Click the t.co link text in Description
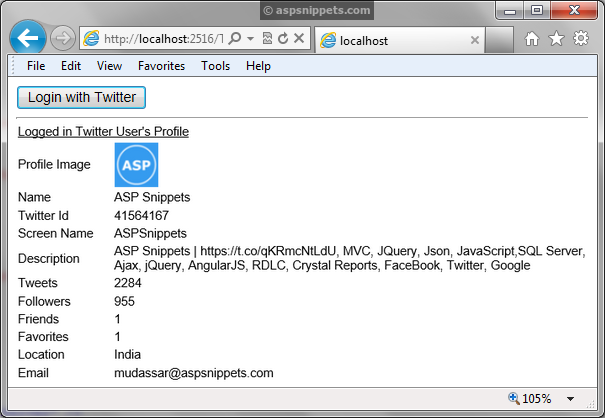This screenshot has height=418, width=605. click(269, 251)
